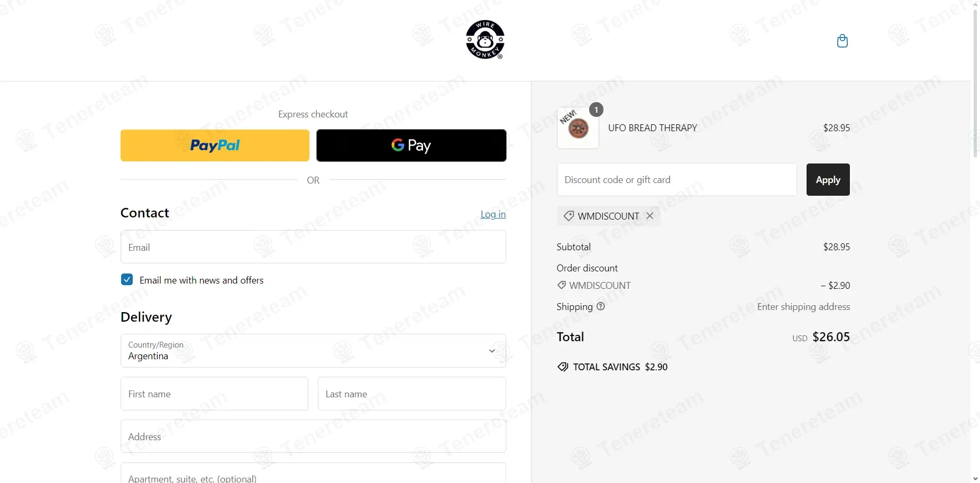Open the UFO Bread Therapy product thumbnail
Viewport: 980px width, 483px height.
click(x=578, y=127)
